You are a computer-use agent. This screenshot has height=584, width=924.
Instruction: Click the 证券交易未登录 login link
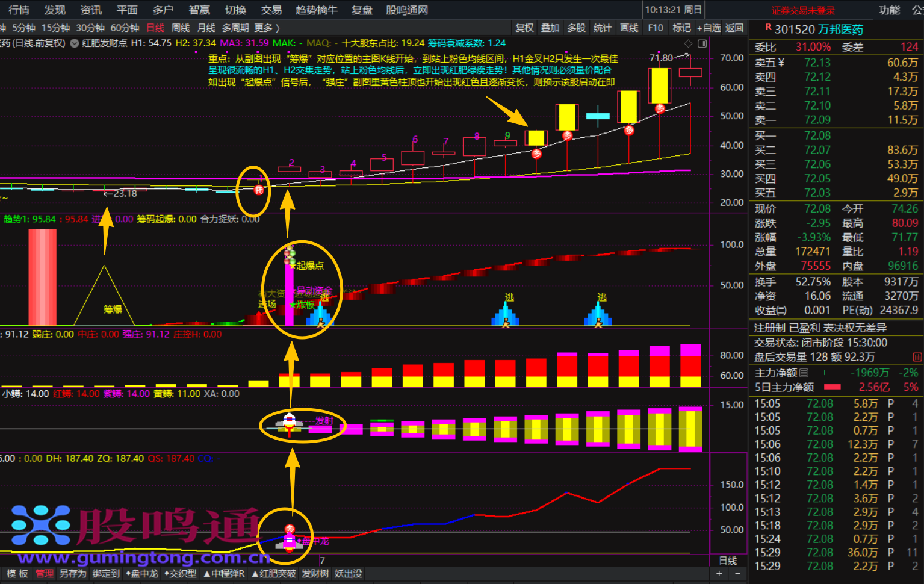tap(804, 10)
